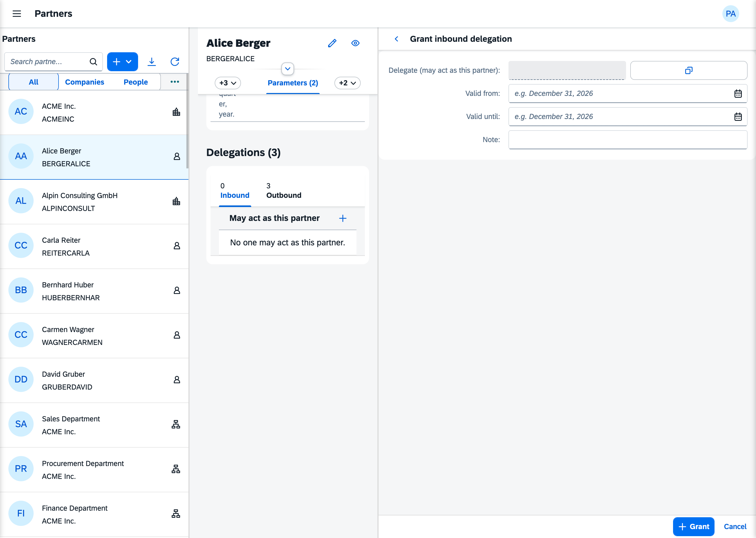The height and width of the screenshot is (538, 756).
Task: Switch to Parameters (2) tab
Action: pos(293,83)
